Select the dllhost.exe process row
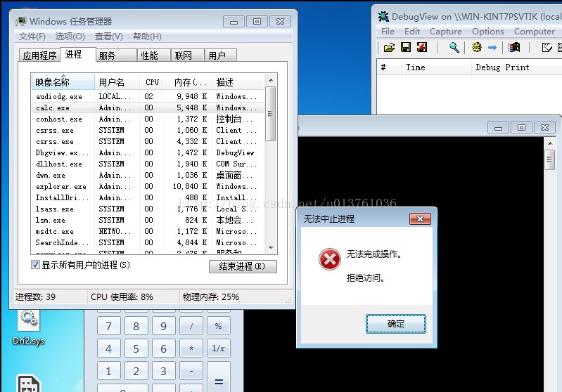 (148, 164)
